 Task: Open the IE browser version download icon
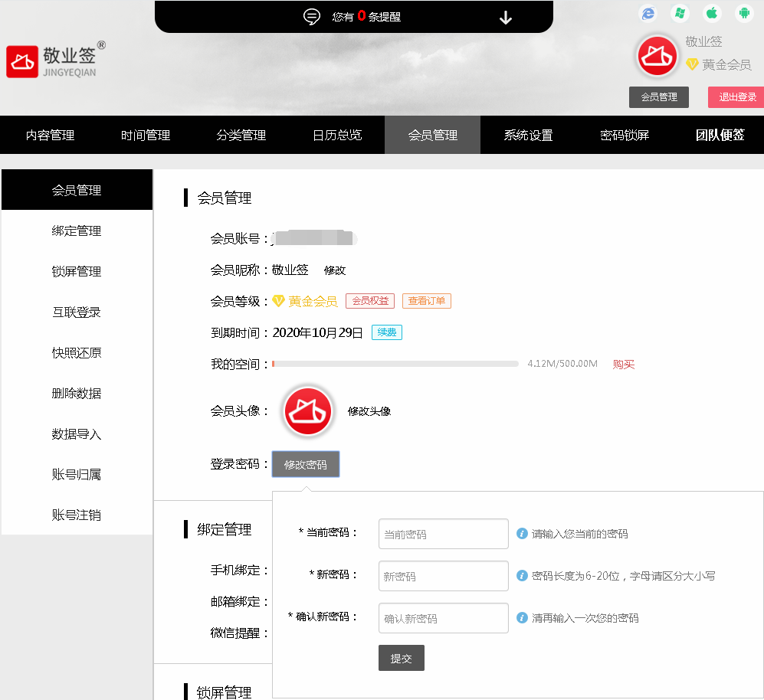click(648, 13)
